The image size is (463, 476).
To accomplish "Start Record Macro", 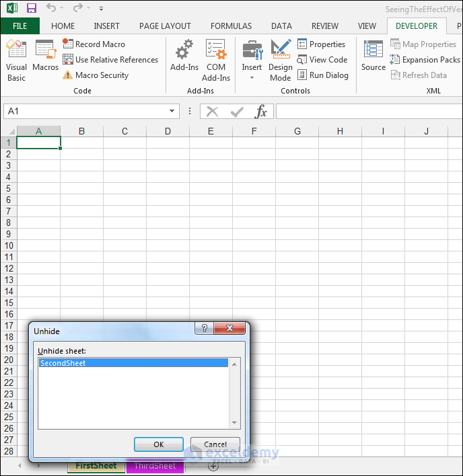I will (x=94, y=44).
